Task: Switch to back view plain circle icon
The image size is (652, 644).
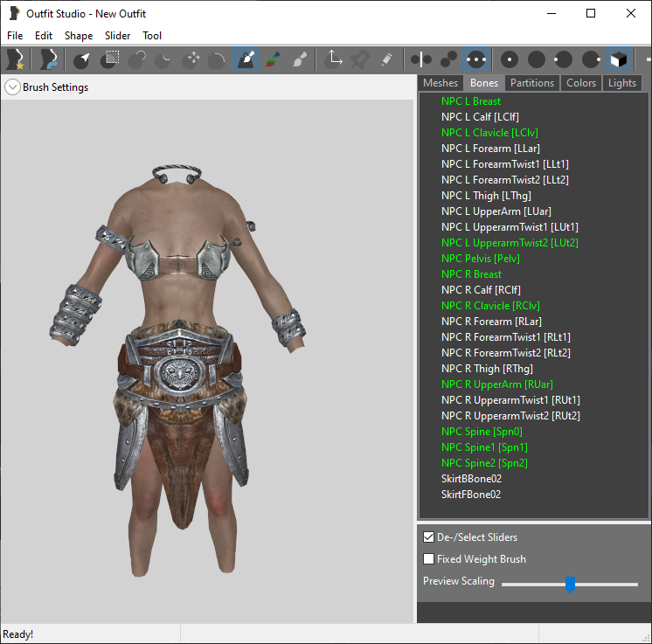Action: 537,59
